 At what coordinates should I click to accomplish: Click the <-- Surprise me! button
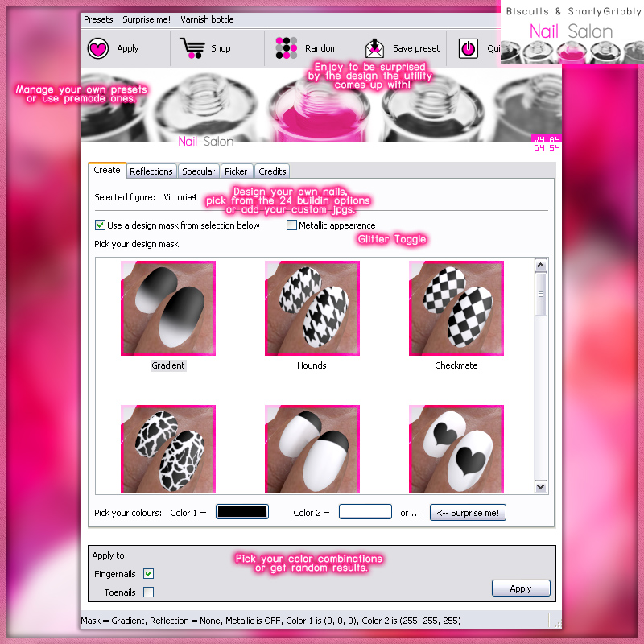pos(468,513)
